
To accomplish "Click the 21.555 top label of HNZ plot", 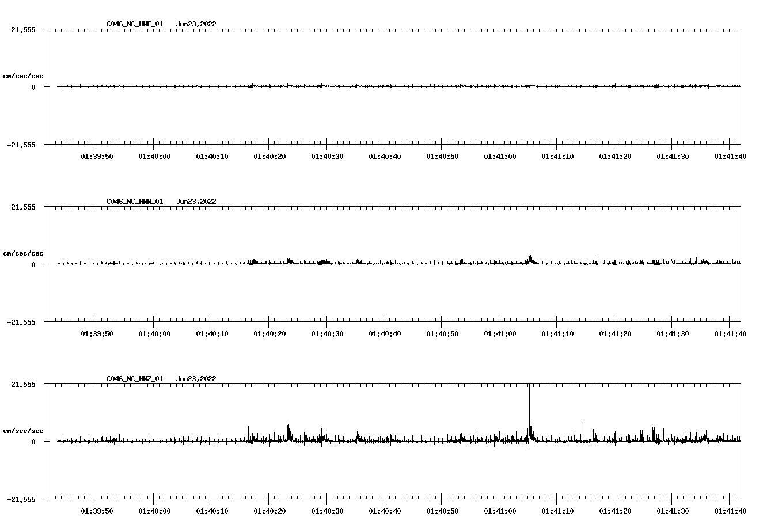I will tap(23, 384).
